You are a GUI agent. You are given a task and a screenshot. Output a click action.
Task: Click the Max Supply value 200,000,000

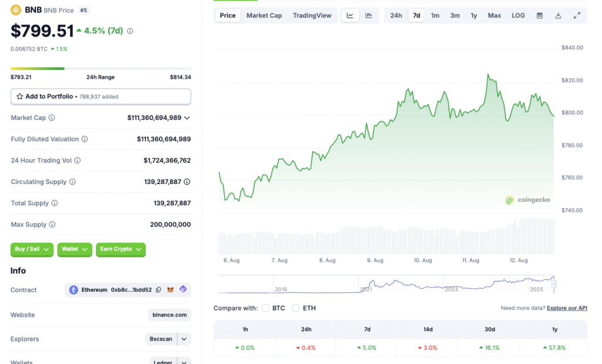[x=170, y=224]
